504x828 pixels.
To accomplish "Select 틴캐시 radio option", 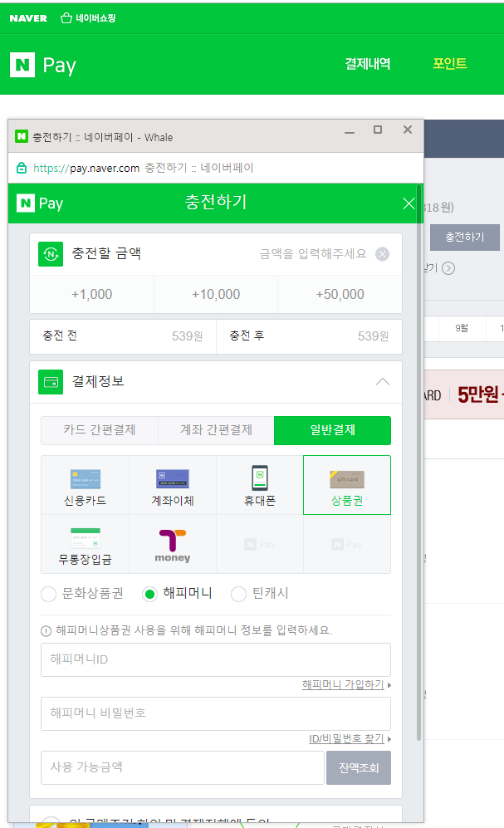I will click(238, 594).
